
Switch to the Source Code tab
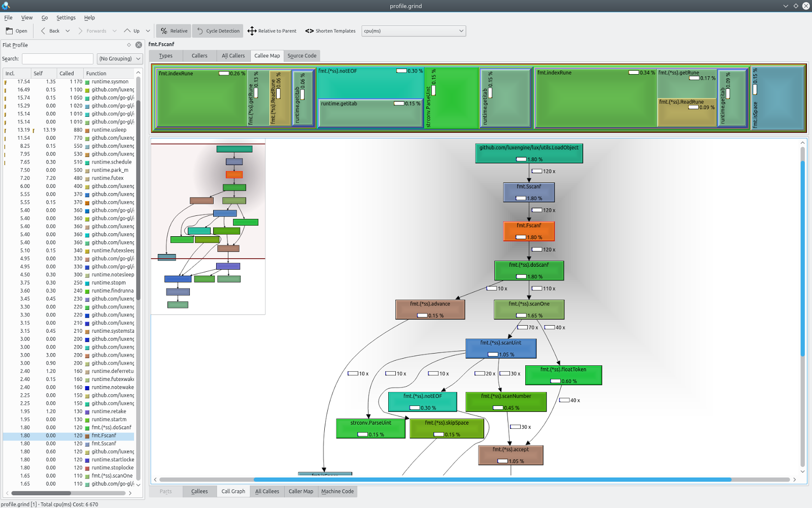301,55
